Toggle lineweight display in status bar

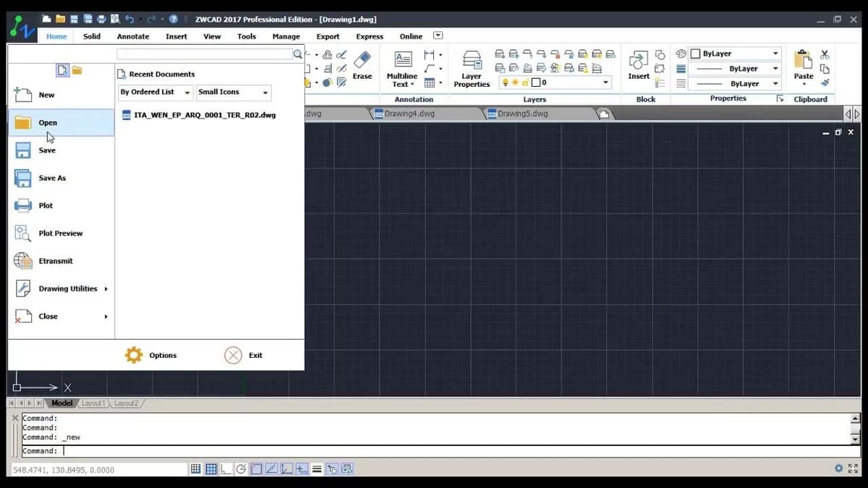pyautogui.click(x=317, y=469)
